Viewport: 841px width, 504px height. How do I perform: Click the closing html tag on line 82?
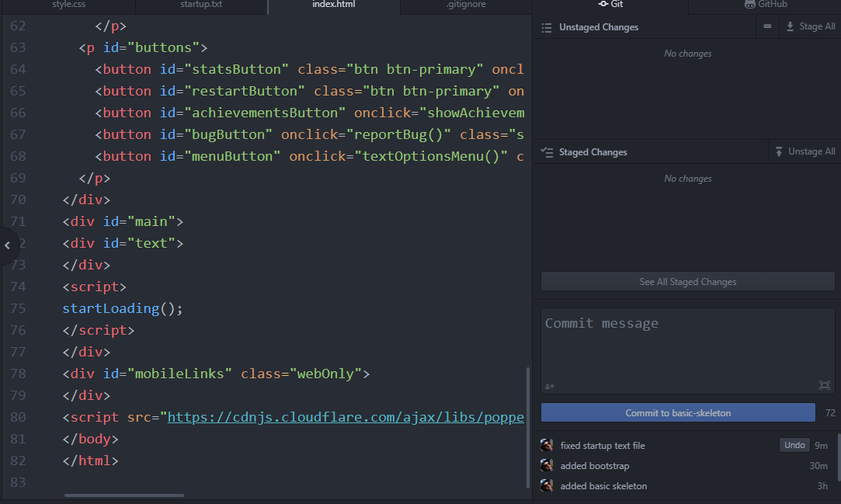tap(90, 461)
